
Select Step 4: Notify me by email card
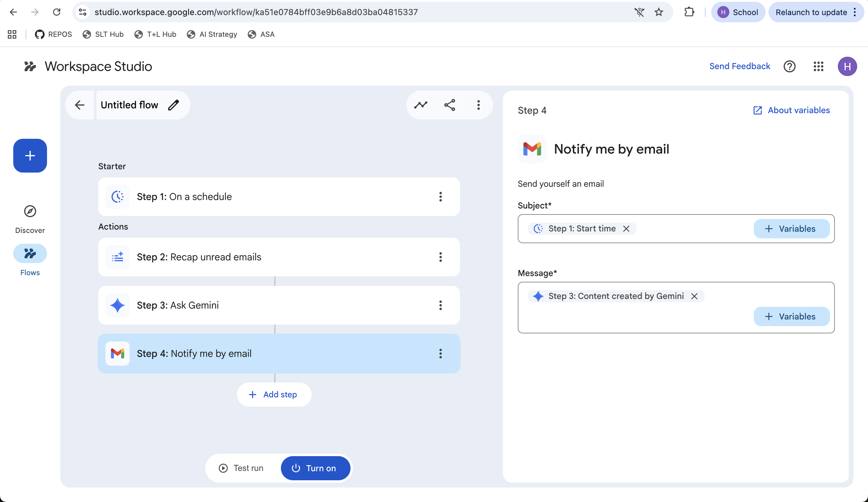pos(279,353)
